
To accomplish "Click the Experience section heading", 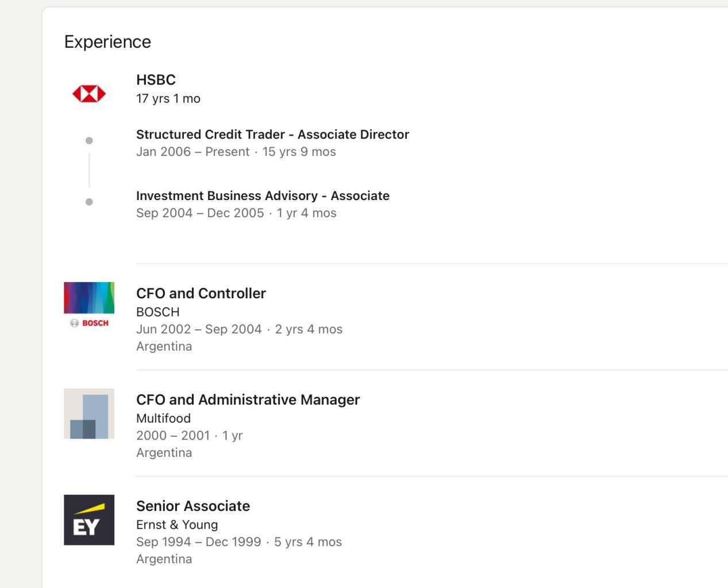I will pyautogui.click(x=107, y=42).
